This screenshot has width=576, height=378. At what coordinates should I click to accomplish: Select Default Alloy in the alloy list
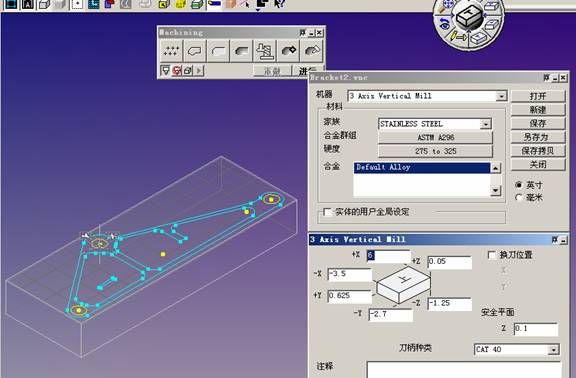coord(422,168)
